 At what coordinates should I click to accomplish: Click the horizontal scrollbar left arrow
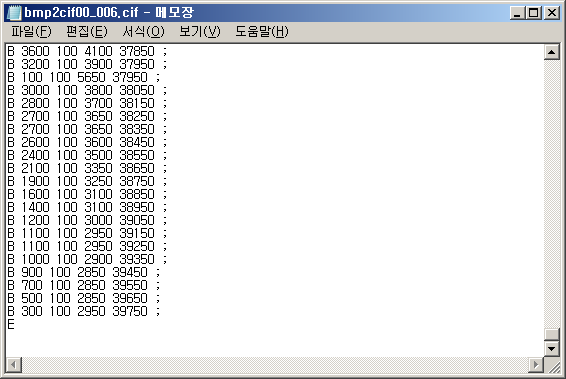[14, 365]
